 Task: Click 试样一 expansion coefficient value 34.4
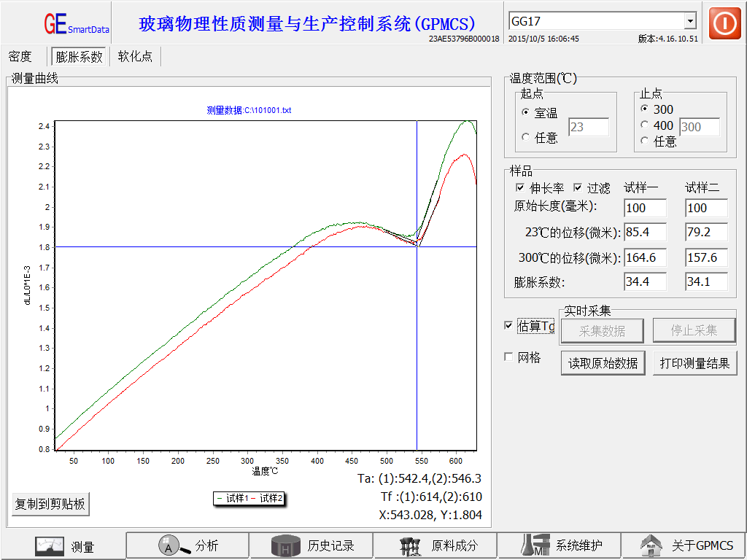tap(645, 281)
